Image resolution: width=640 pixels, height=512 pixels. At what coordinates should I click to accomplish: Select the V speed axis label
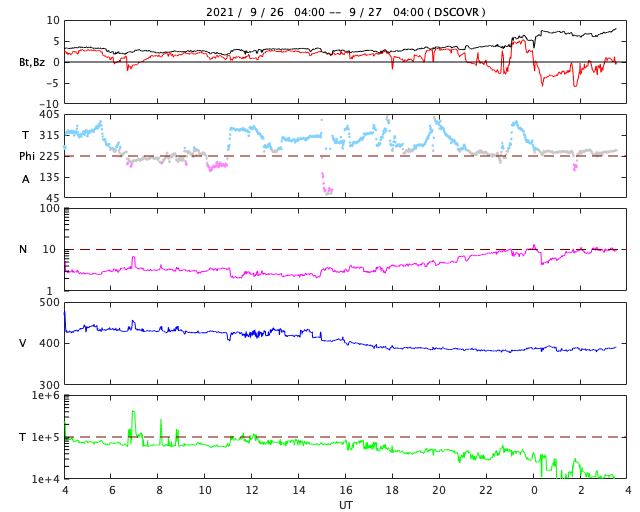(23, 343)
